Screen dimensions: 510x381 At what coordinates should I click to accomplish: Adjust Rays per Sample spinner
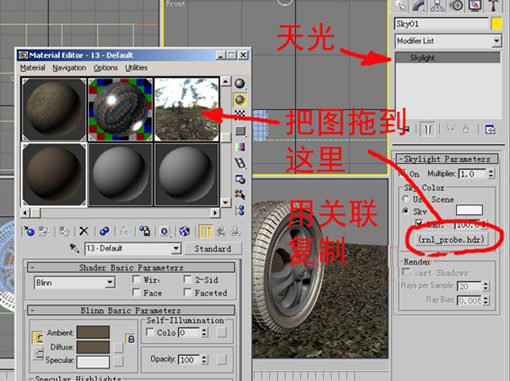(x=486, y=286)
